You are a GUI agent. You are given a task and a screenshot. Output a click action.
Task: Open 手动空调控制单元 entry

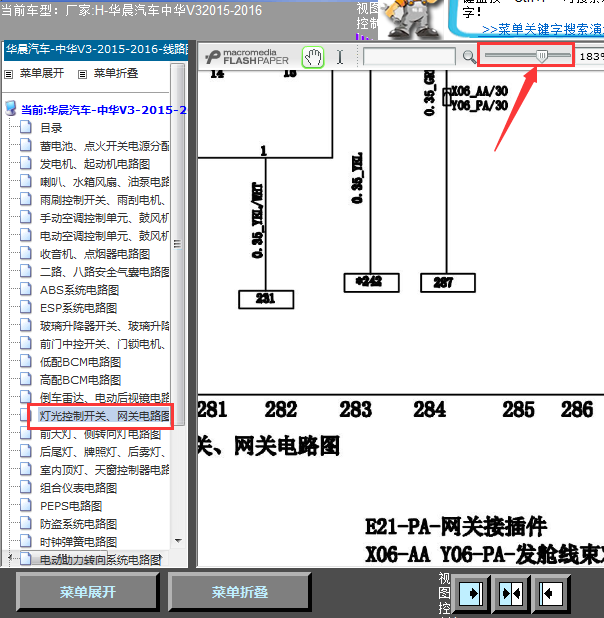tap(104, 218)
